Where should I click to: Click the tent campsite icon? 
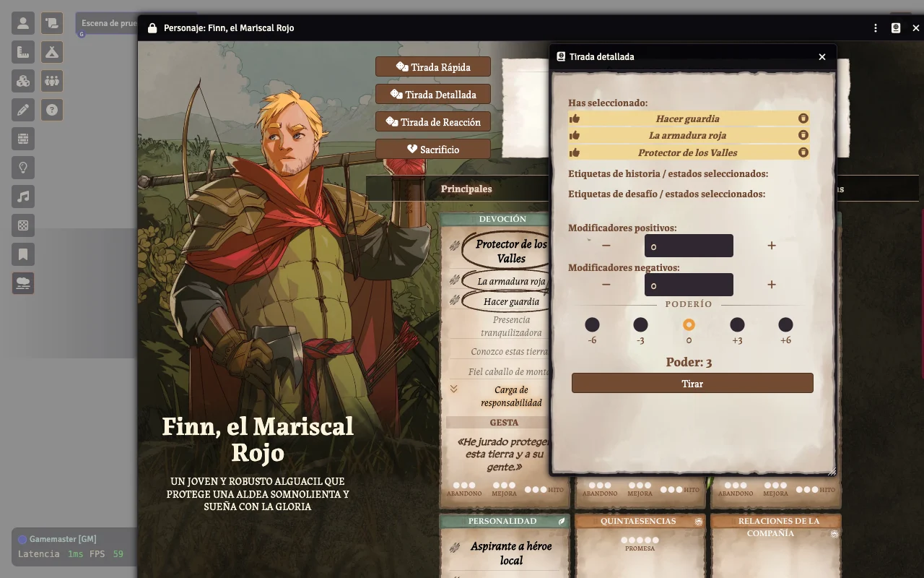(52, 52)
